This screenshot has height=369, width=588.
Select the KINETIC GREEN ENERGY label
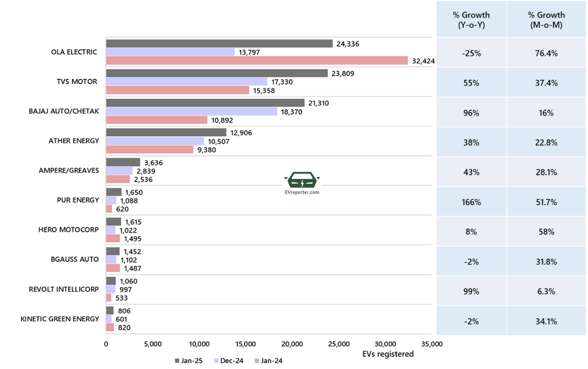coord(59,319)
